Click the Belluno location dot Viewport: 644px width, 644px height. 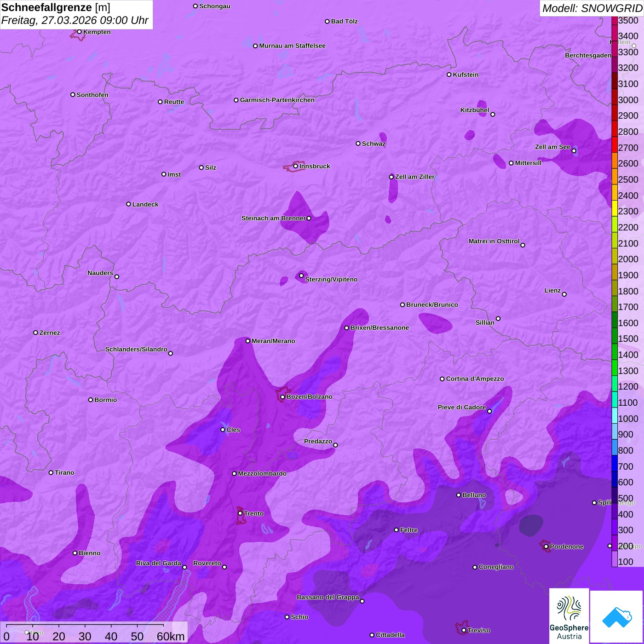(x=459, y=495)
